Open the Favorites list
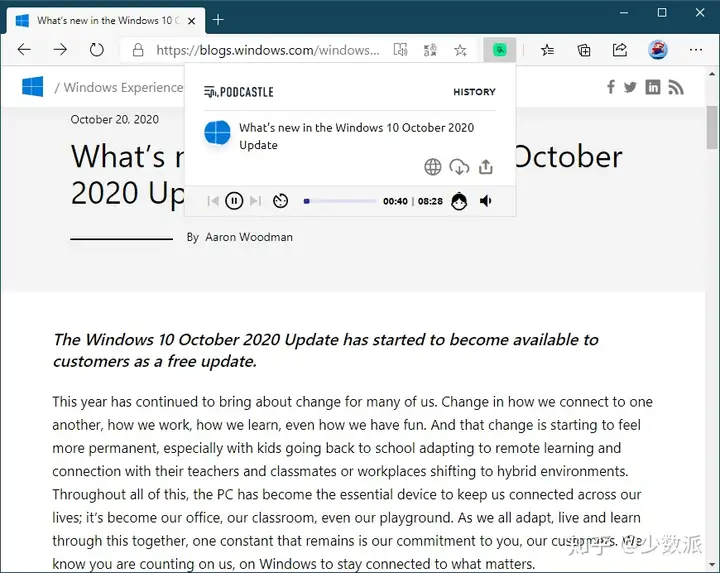 [547, 50]
